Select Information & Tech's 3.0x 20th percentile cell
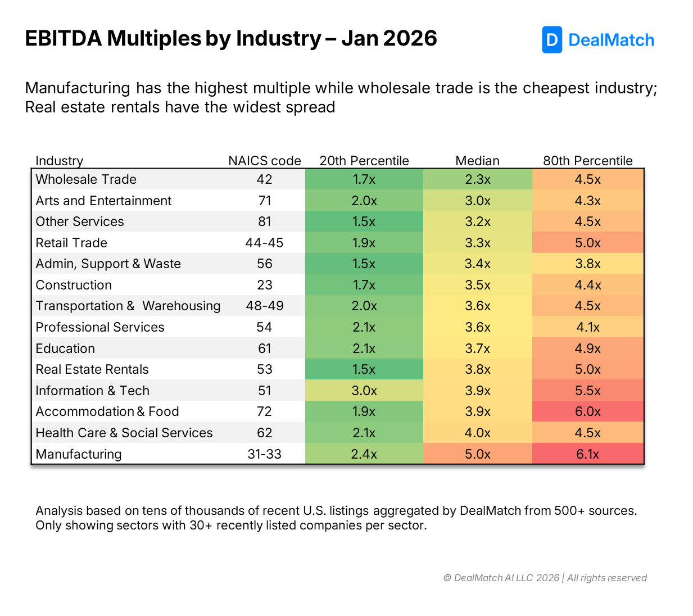This screenshot has width=693, height=616. click(364, 391)
